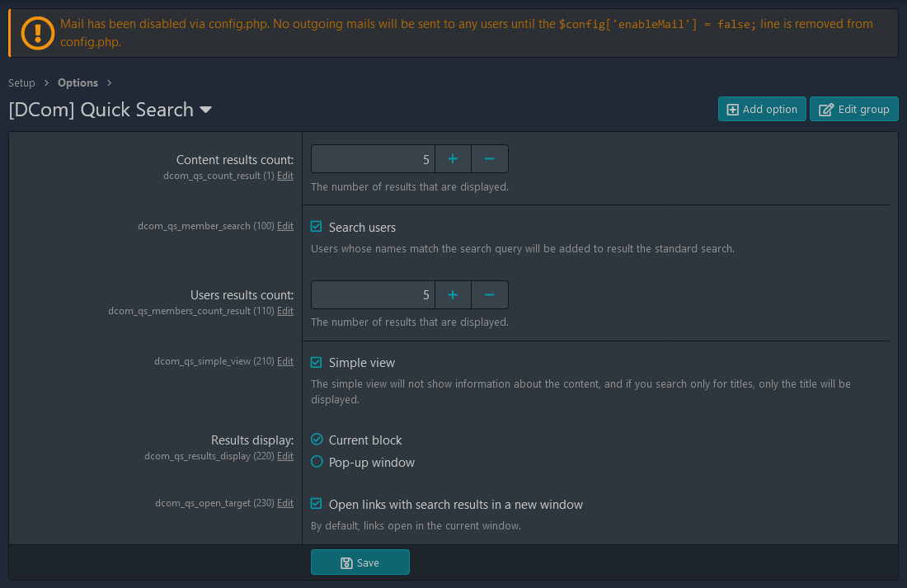The width and height of the screenshot is (907, 588).
Task: Increment Users results count with plus icon
Action: [452, 294]
